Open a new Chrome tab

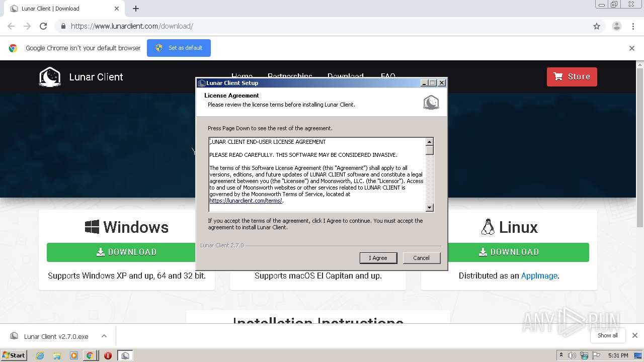136,9
